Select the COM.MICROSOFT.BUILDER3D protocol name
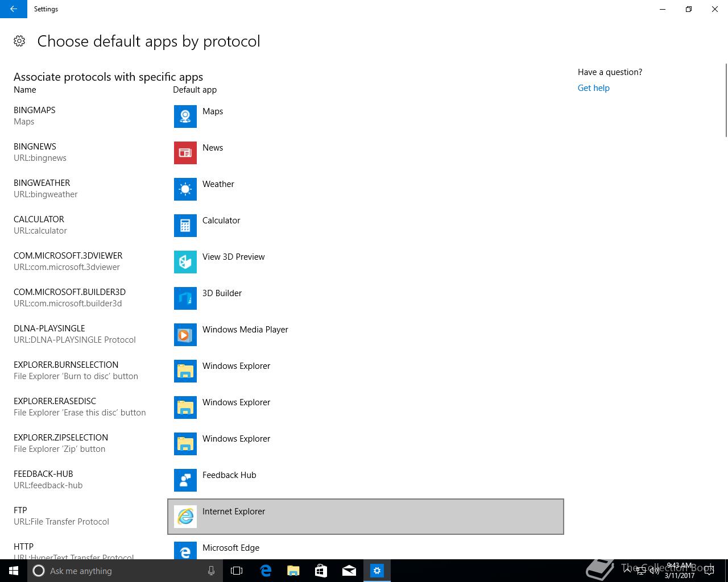 pos(70,292)
